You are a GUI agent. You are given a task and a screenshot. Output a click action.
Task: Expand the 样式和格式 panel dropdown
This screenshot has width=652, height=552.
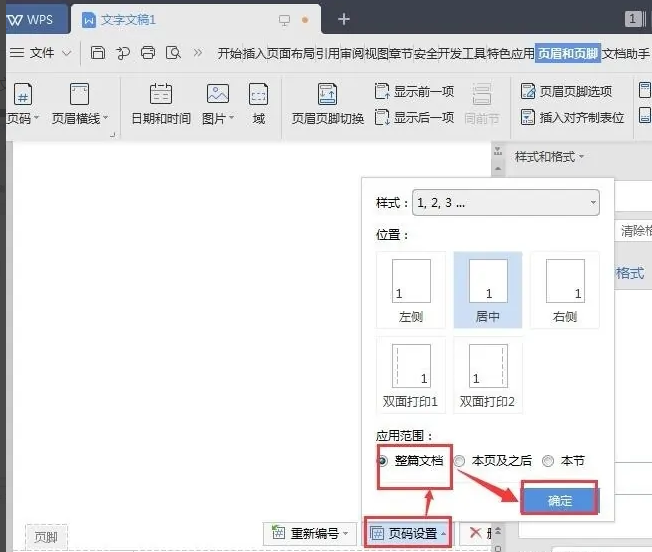[581, 157]
